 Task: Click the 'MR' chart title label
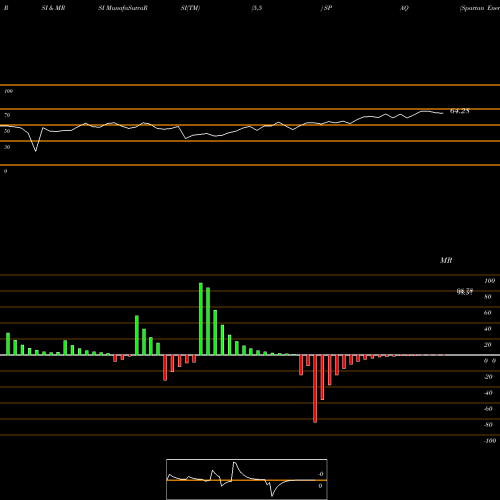(x=446, y=260)
